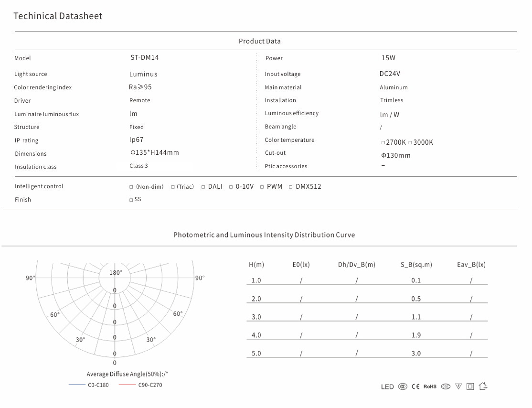The width and height of the screenshot is (532, 408).
Task: Check the PWM control option
Action: click(x=262, y=187)
